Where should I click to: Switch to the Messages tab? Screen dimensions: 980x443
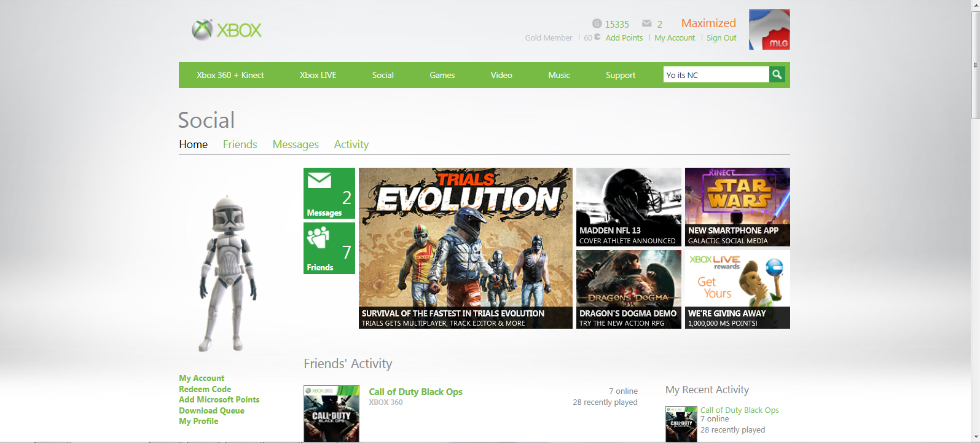[x=296, y=144]
